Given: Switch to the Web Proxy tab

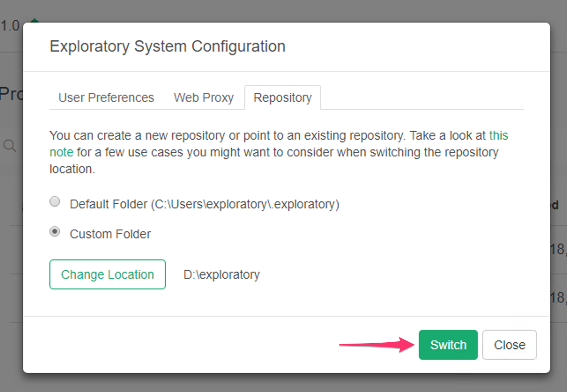Looking at the screenshot, I should pyautogui.click(x=204, y=97).
